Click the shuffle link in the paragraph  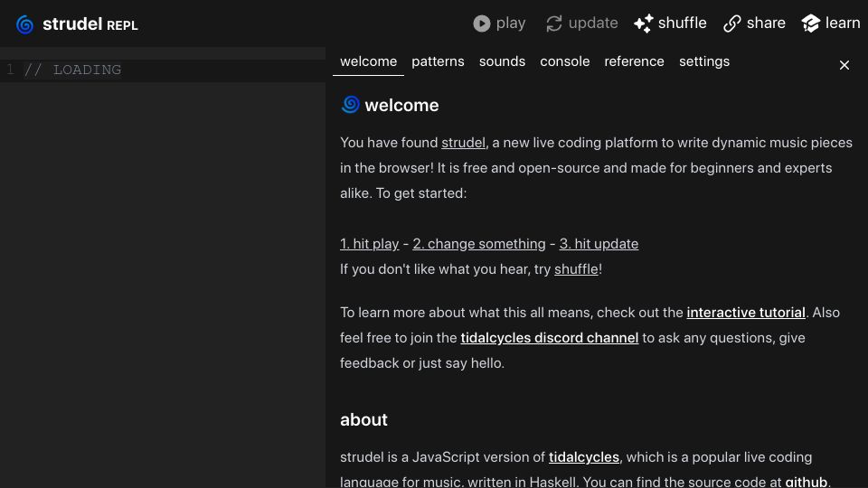[576, 269]
